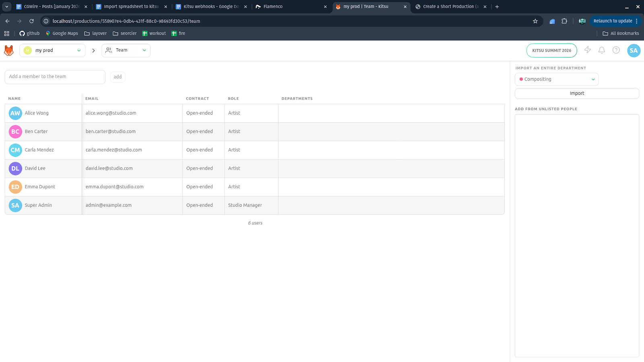Open the Team section dropdown
Viewport: 644px width, 362px height.
[126, 50]
